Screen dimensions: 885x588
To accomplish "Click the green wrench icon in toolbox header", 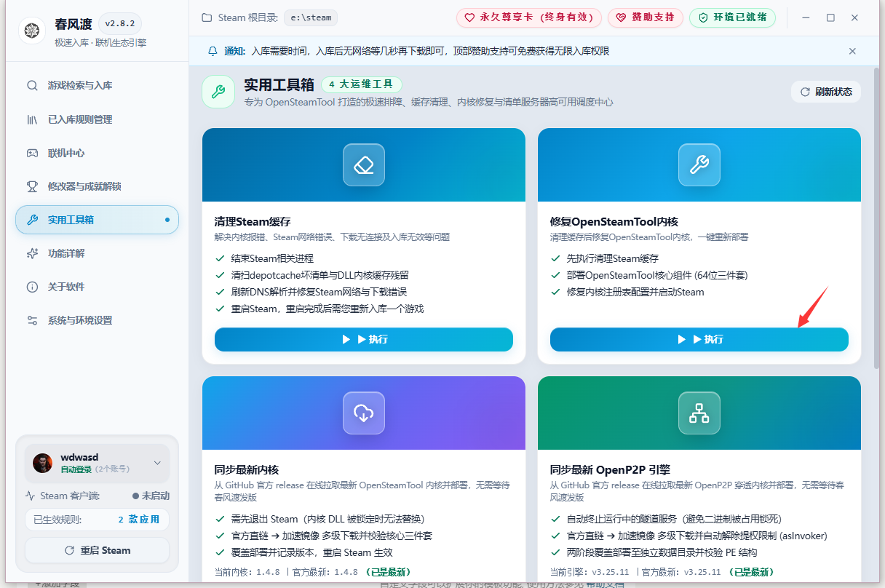I will (218, 92).
